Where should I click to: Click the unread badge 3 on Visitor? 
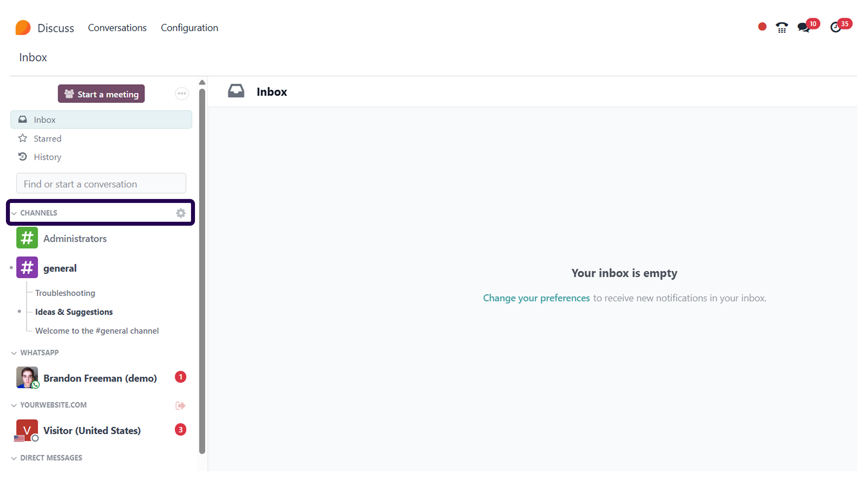coord(180,430)
